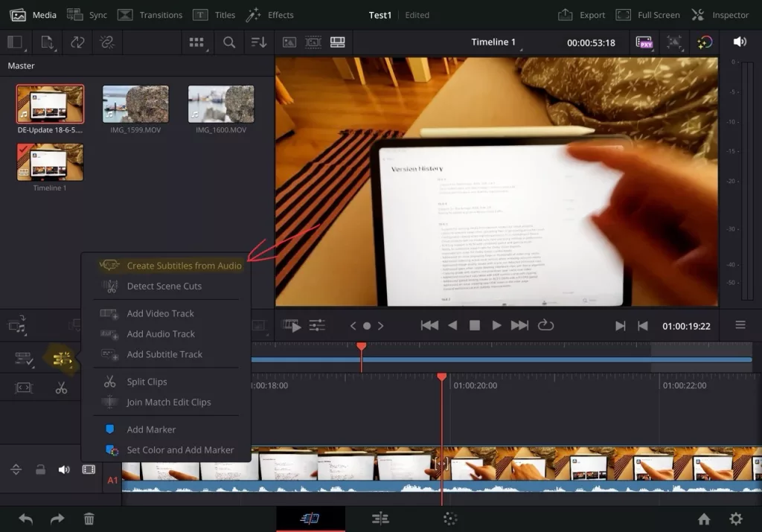Click the trash delete icon
Viewport: 762px width, 532px height.
coord(89,519)
